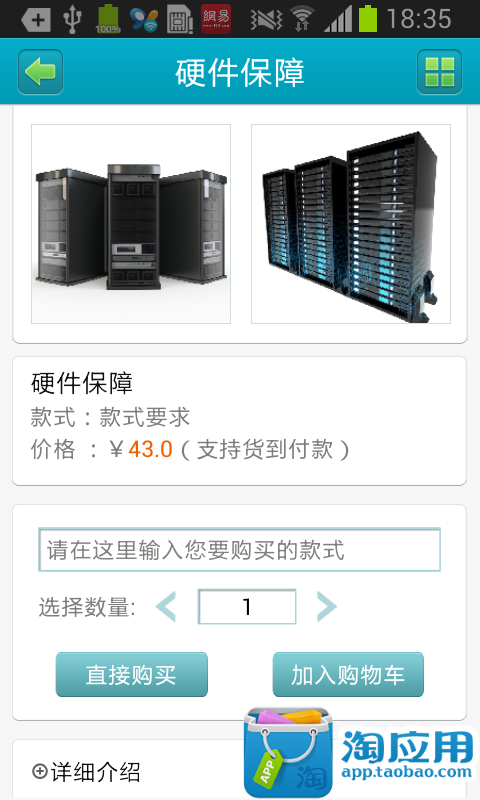Open the blue-lit server racks photo
The width and height of the screenshot is (480, 800).
tap(351, 224)
